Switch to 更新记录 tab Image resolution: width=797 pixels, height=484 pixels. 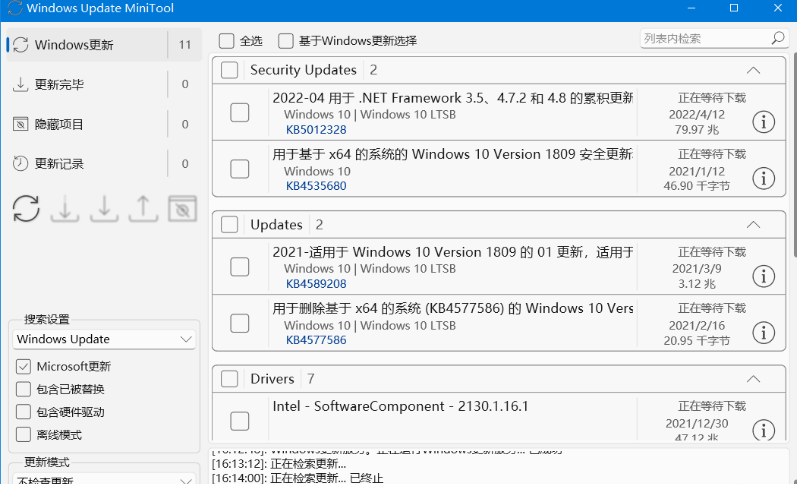[104, 164]
